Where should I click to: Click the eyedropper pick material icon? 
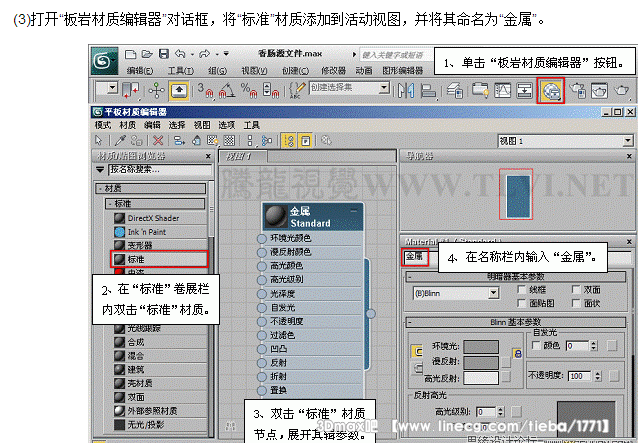point(120,141)
